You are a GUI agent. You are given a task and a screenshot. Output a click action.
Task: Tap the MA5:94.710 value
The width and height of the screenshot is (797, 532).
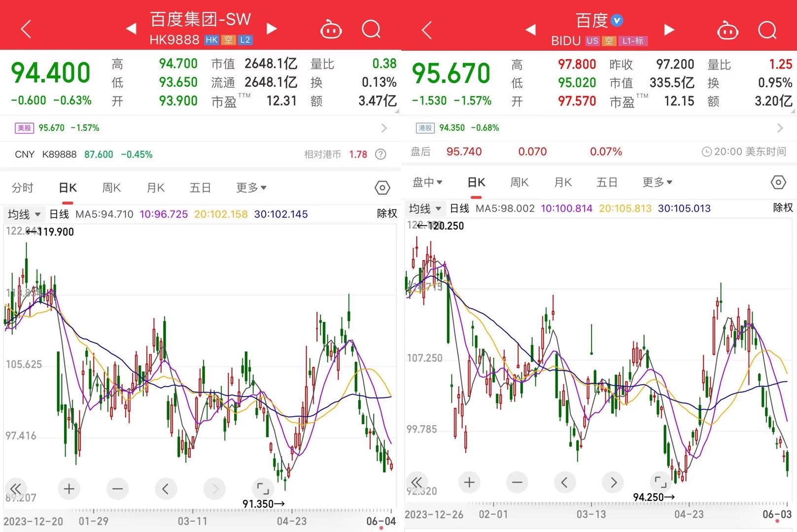(104, 214)
